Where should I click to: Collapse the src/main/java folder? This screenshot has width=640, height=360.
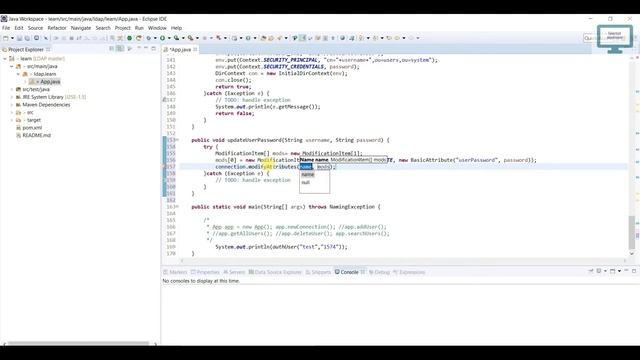(12, 66)
